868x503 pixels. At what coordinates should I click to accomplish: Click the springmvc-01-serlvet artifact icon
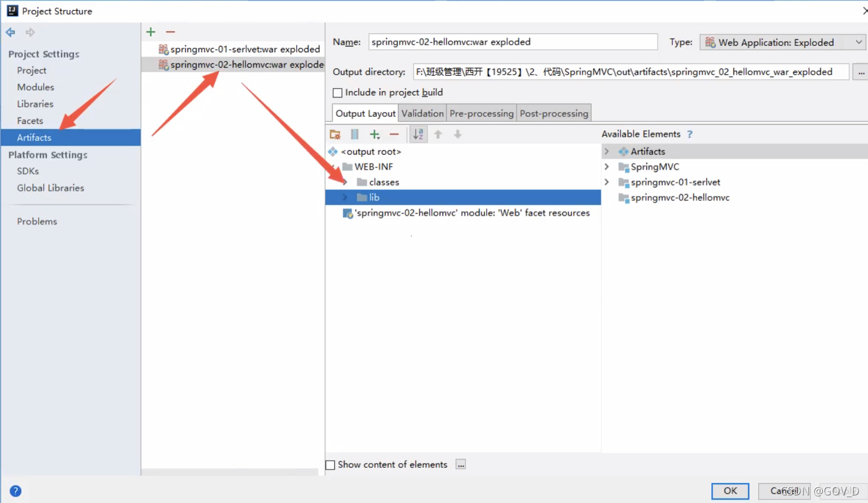tap(163, 49)
